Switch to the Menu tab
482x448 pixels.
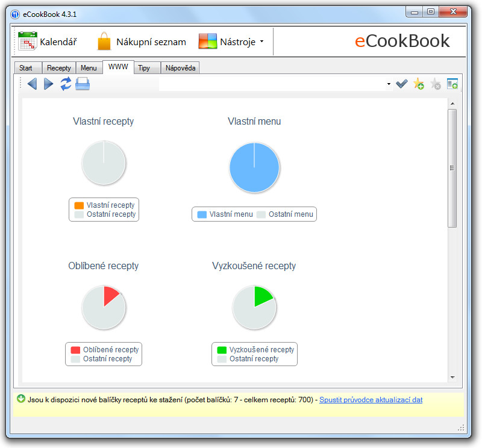(89, 68)
